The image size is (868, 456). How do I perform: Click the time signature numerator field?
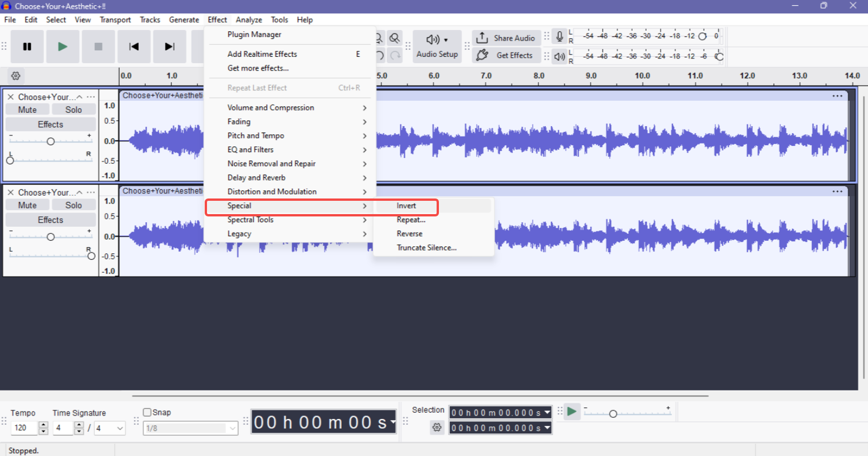(x=62, y=428)
